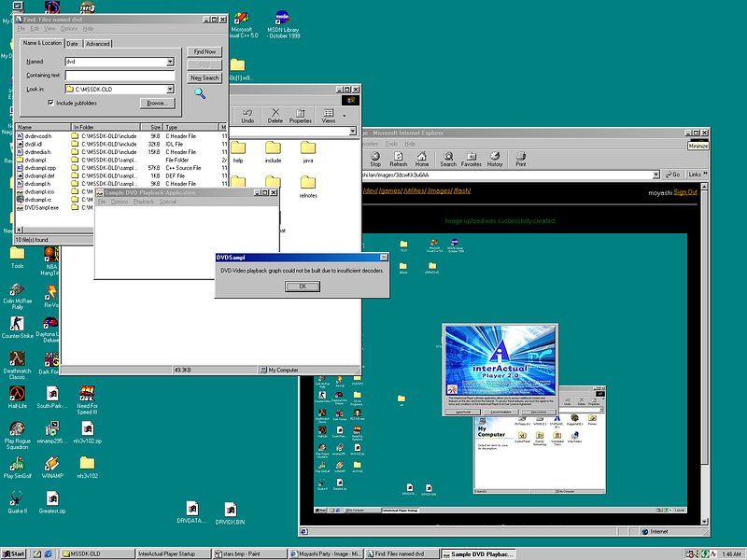
Task: Select the Quake II desktop icon
Action: coord(18,497)
